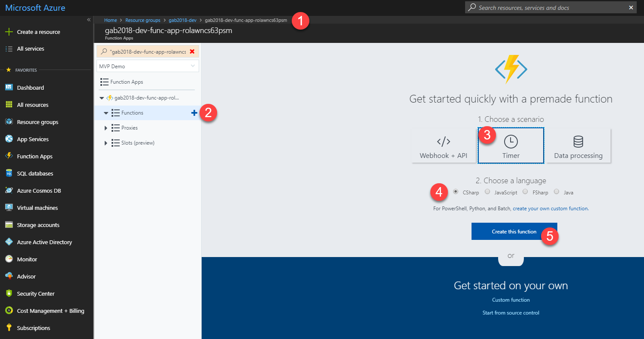The width and height of the screenshot is (644, 339).
Task: Click the Function Apps list icon in blade
Action: (104, 82)
